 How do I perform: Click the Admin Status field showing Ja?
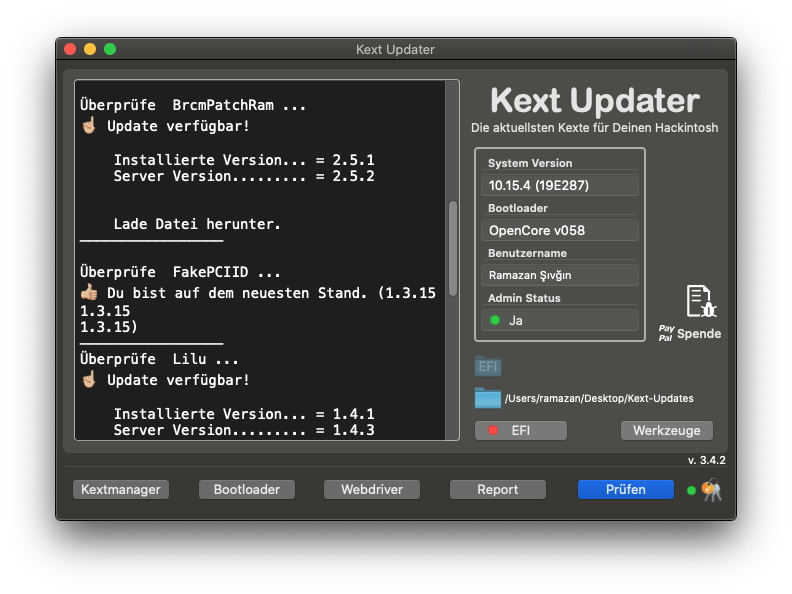point(560,320)
